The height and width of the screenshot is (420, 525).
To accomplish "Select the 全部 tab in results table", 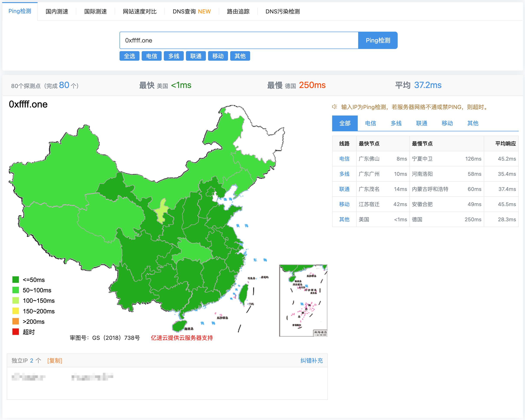I will pyautogui.click(x=345, y=123).
